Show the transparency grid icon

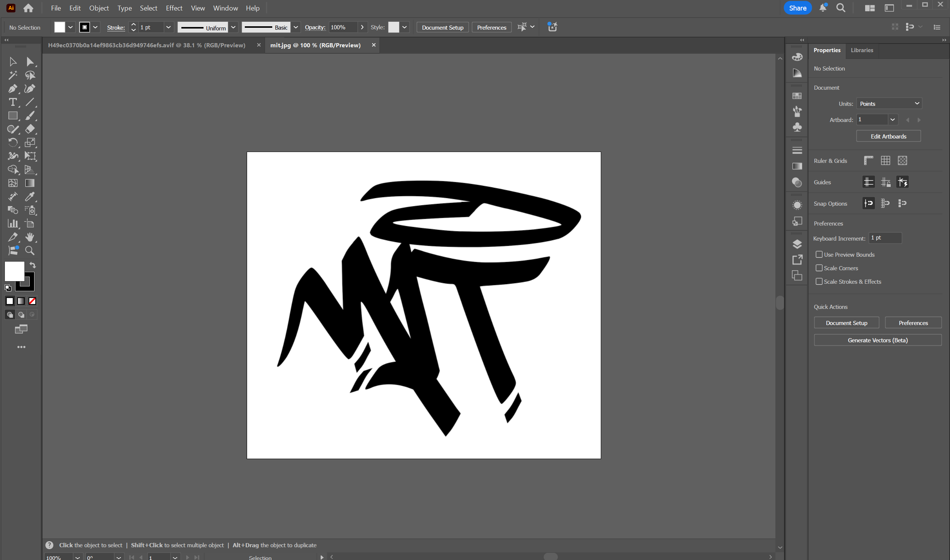(902, 161)
